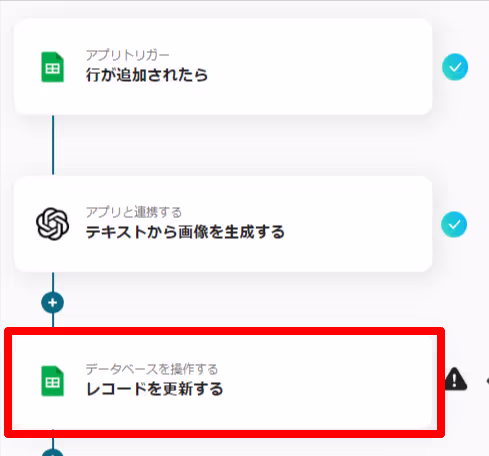Click completed checkmark next to テキストから画像を生成する
The height and width of the screenshot is (456, 489).
454,224
